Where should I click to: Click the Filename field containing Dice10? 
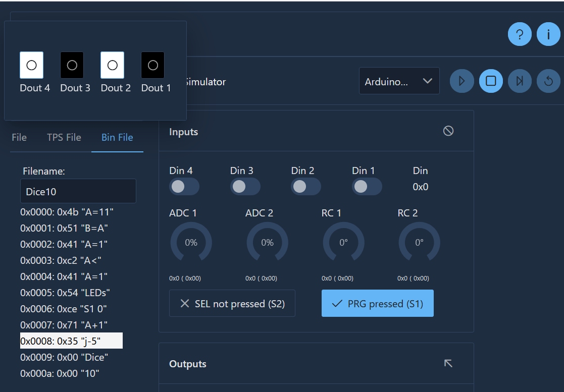[78, 192]
